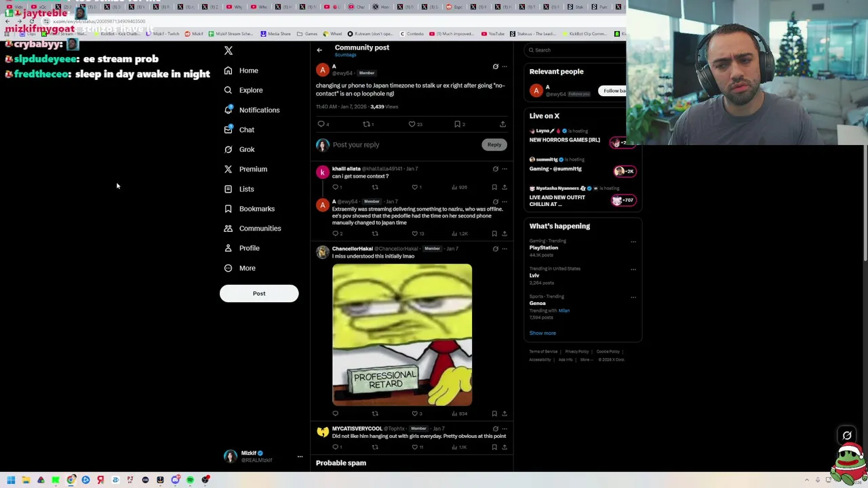Open More options on khalil allata's reply

[504, 169]
